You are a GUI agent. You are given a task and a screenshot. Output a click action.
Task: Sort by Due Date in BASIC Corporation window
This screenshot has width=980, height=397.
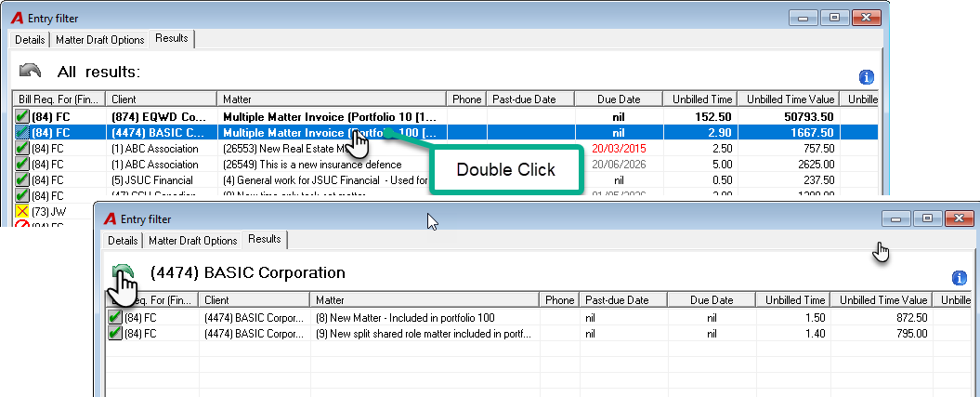[712, 300]
